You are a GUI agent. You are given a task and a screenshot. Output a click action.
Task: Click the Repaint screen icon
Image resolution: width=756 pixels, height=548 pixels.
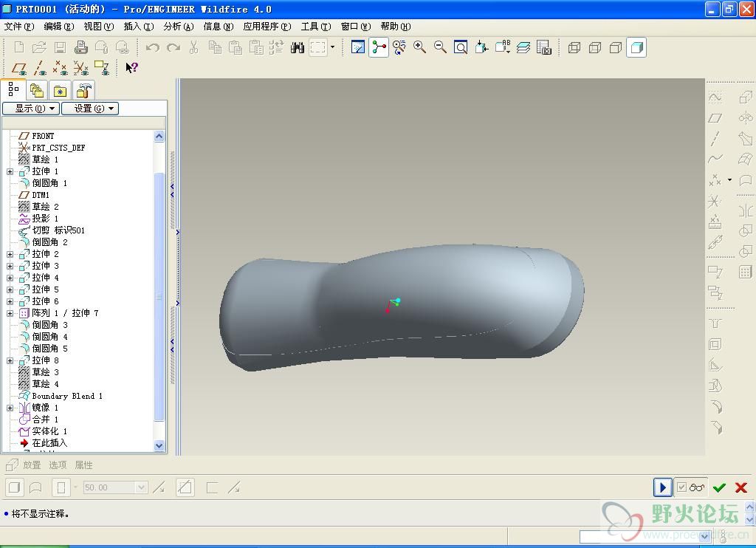(358, 47)
